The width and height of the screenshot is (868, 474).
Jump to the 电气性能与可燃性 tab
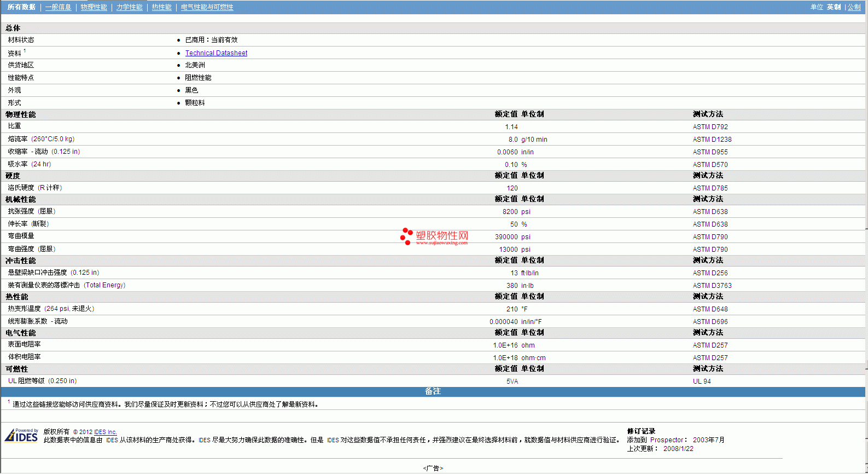pos(207,7)
